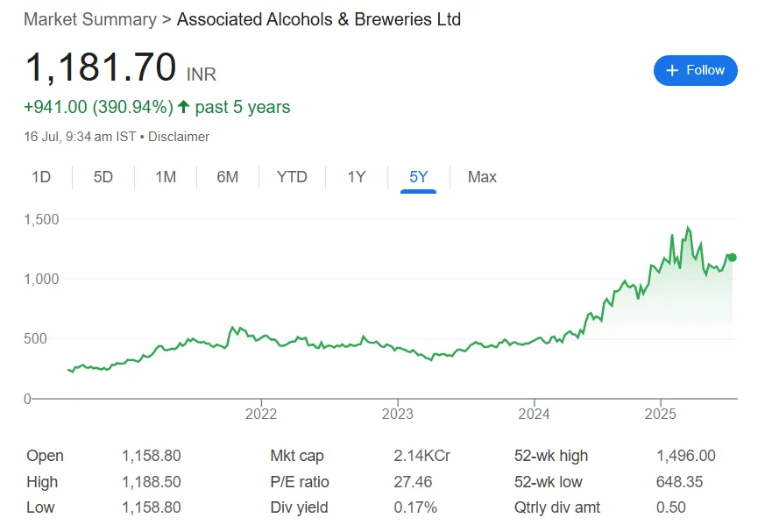
Task: Click the plus icon in Follow button
Action: click(x=672, y=70)
